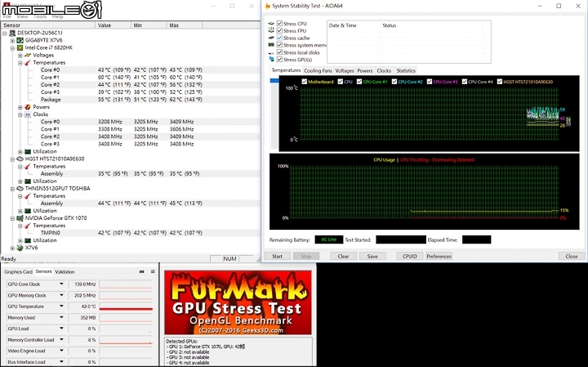
Task: Toggle the Stress cache checkbox
Action: pos(279,38)
